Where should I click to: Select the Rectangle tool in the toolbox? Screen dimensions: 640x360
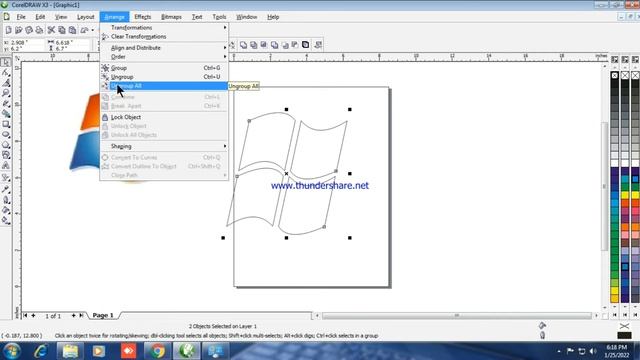pos(6,124)
